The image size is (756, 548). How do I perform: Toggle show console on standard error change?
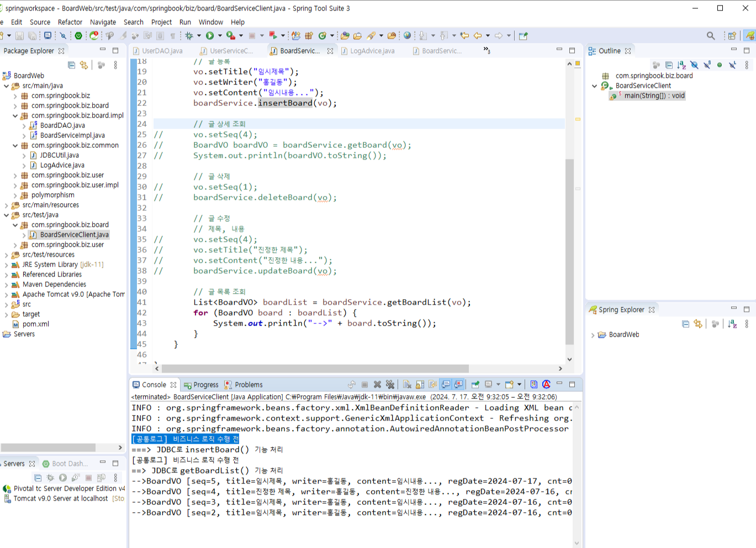pos(458,385)
